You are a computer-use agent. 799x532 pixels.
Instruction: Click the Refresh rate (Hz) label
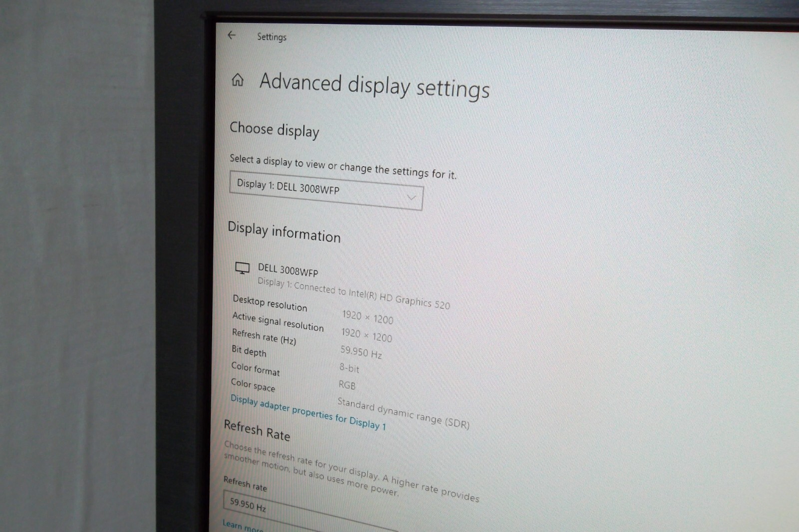[264, 337]
